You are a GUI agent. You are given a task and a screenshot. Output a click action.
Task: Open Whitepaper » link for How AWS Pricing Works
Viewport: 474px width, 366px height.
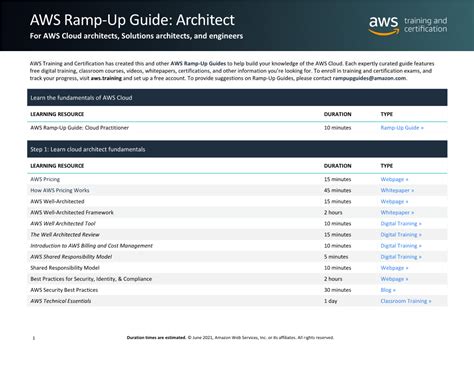397,190
